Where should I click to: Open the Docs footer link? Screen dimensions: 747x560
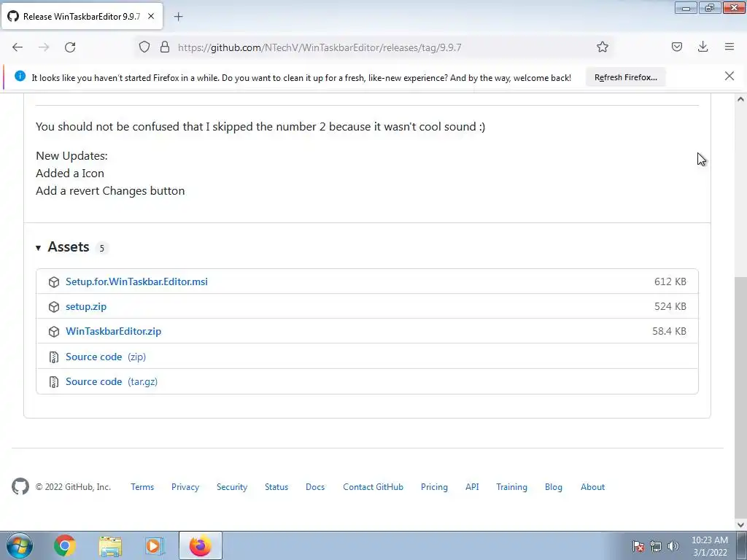[x=315, y=486]
